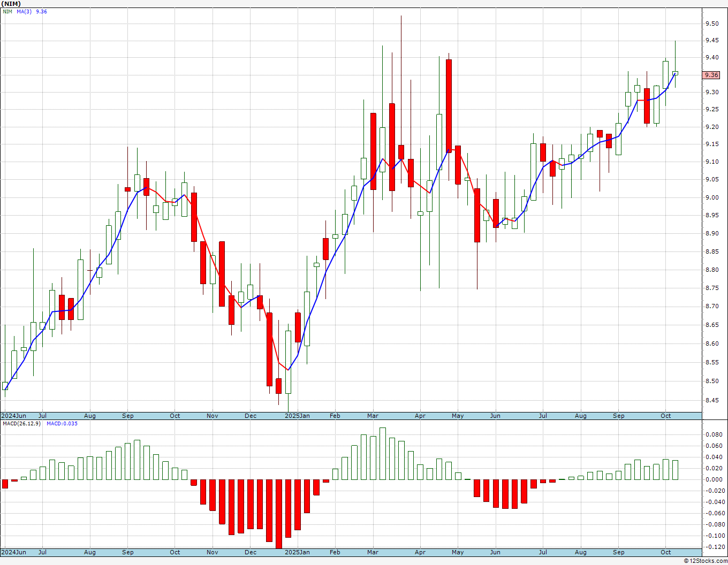Click the 9.50 price axis label
This screenshot has width=728, height=565.
(x=712, y=24)
